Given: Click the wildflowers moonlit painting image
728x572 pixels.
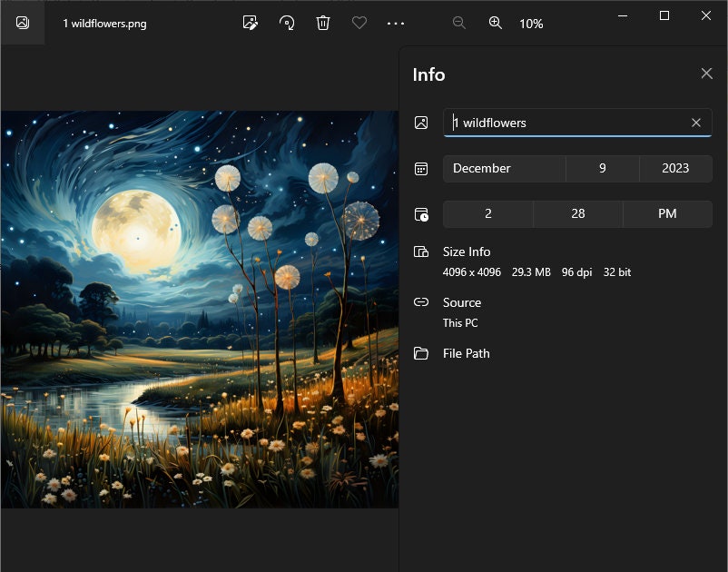Looking at the screenshot, I should point(200,310).
